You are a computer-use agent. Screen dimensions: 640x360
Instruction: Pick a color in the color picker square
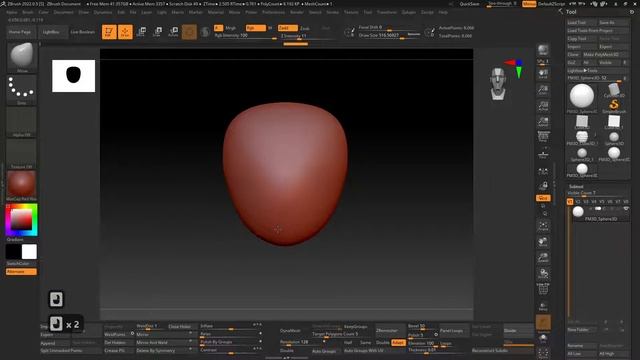click(x=21, y=220)
